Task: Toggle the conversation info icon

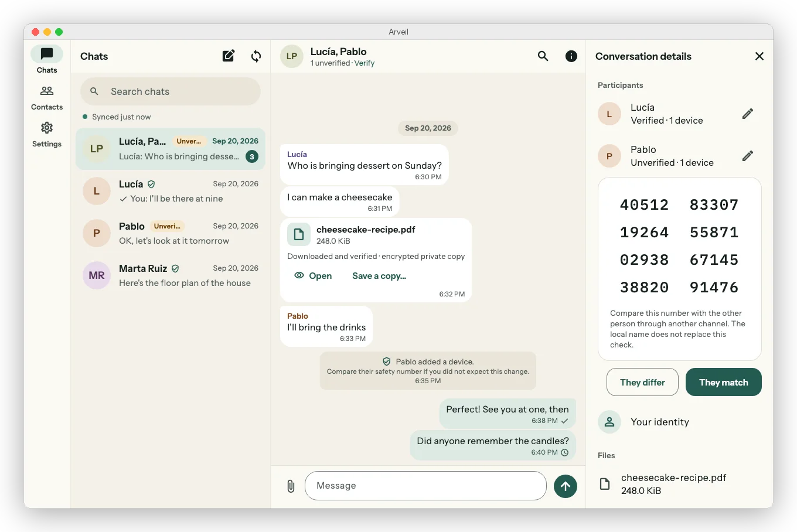Action: click(571, 56)
